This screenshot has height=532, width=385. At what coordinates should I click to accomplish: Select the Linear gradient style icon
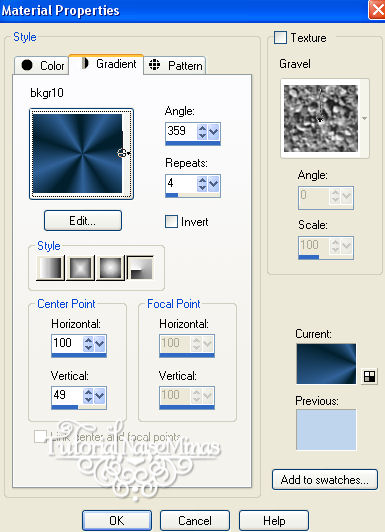click(50, 268)
